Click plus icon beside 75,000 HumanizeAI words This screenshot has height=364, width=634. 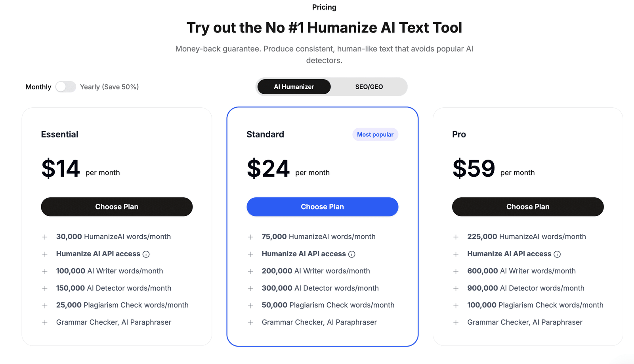click(x=250, y=236)
